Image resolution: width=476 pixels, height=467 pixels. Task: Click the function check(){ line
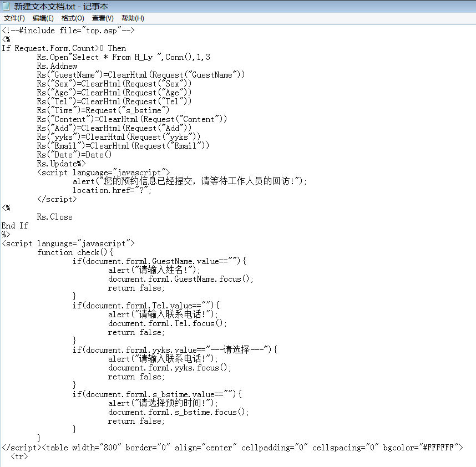[x=75, y=252]
